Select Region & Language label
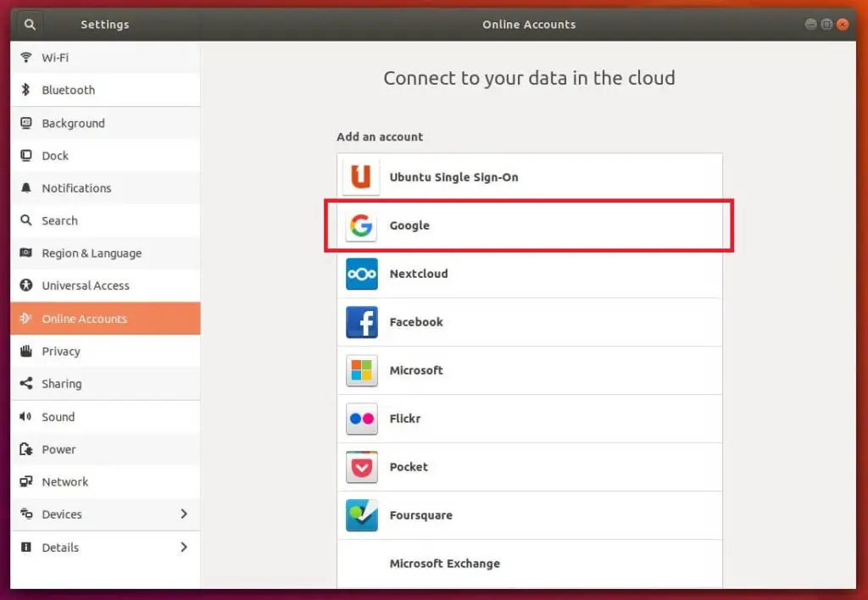868x600 pixels. (92, 253)
